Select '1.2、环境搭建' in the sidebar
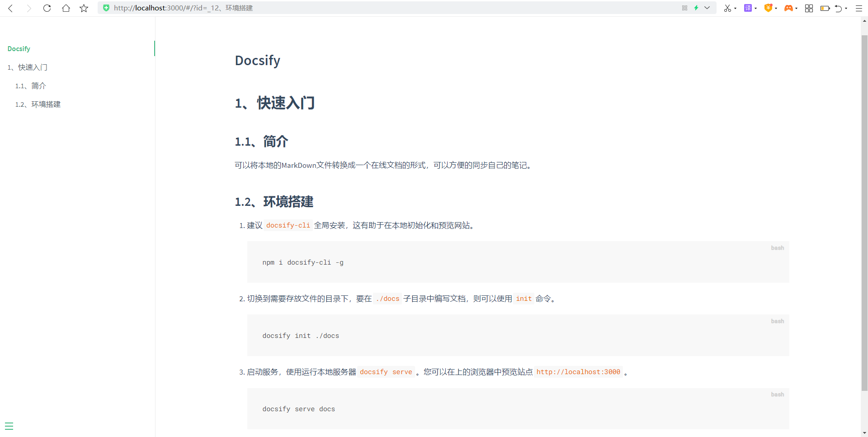The width and height of the screenshot is (868, 437). coord(38,104)
